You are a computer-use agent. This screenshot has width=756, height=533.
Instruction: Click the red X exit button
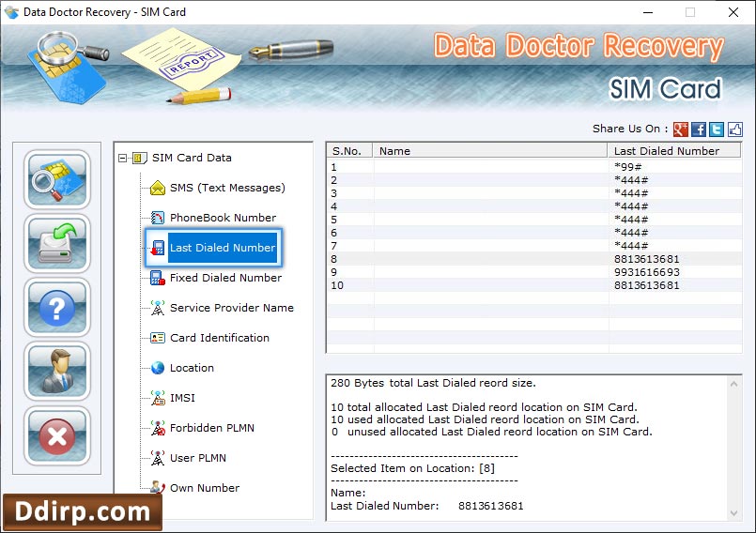57,435
